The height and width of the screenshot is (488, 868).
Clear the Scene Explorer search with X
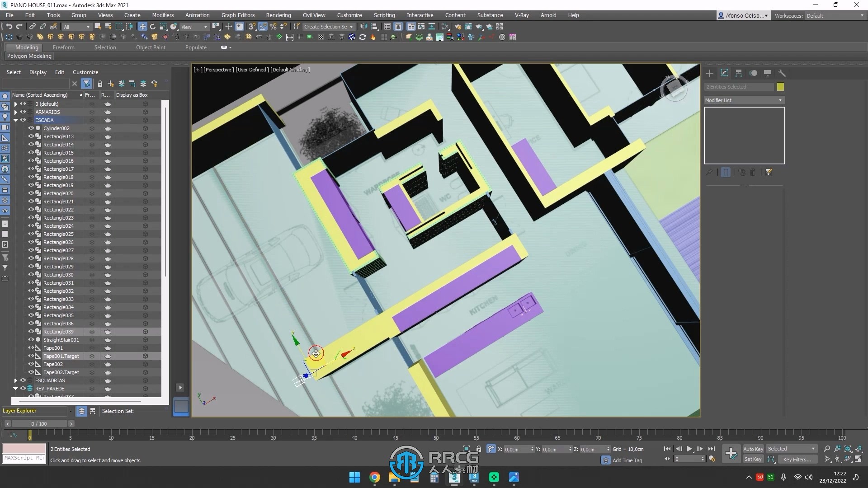point(75,84)
